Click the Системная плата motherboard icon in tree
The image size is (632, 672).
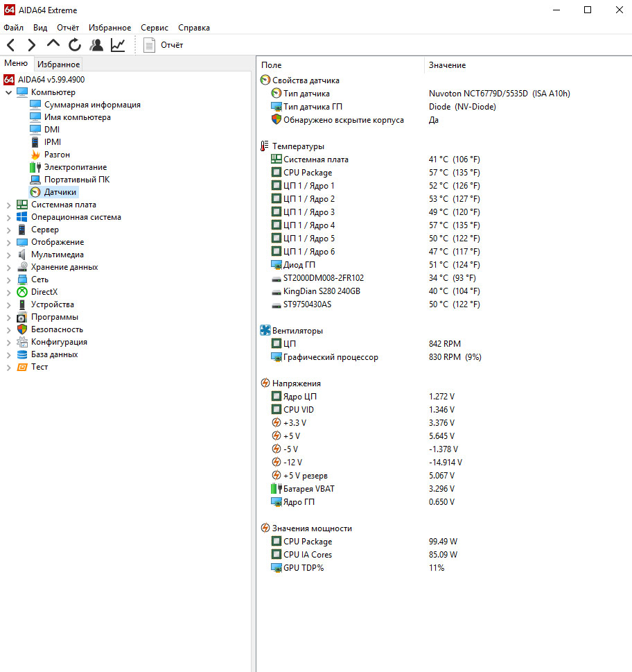22,205
